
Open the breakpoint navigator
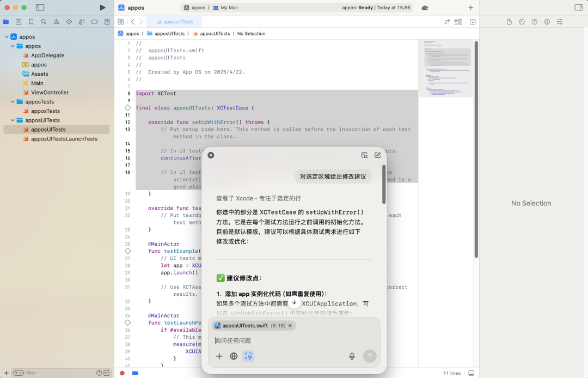pos(94,22)
